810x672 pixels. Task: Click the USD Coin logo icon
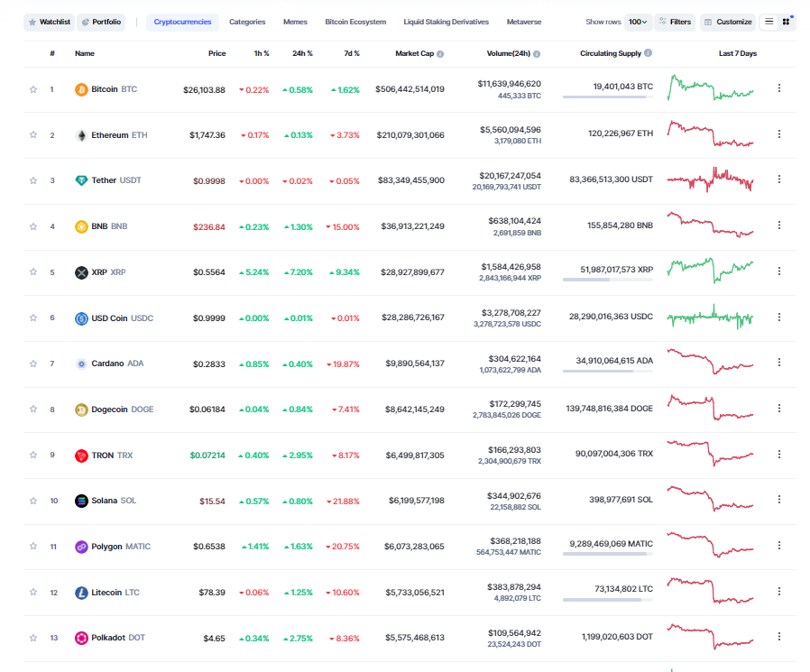pos(81,318)
